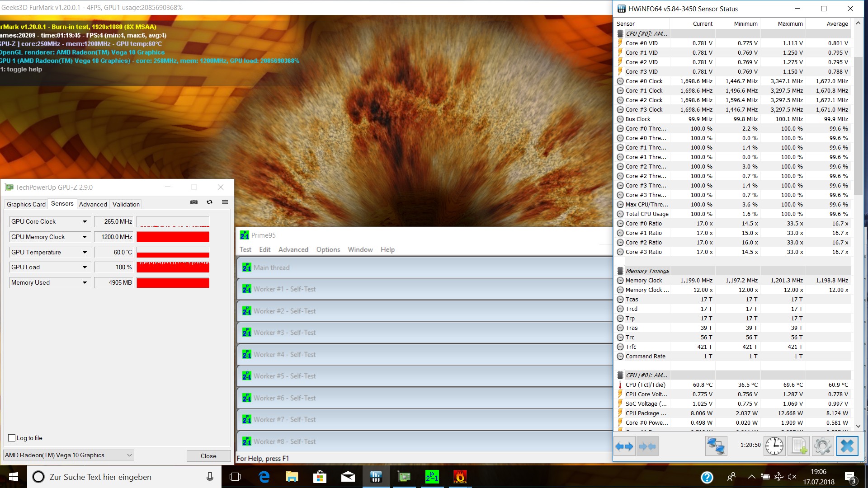
Task: Click muted volume speaker tray icon
Action: coord(792,477)
